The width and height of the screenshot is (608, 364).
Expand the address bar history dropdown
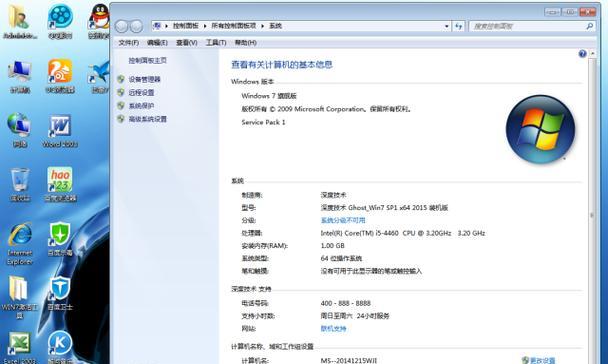click(447, 26)
